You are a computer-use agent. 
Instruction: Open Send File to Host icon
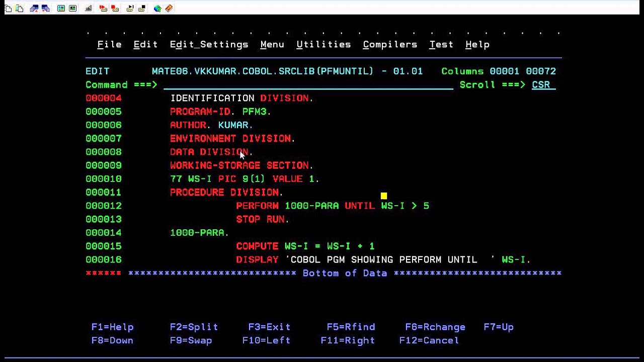34,9
